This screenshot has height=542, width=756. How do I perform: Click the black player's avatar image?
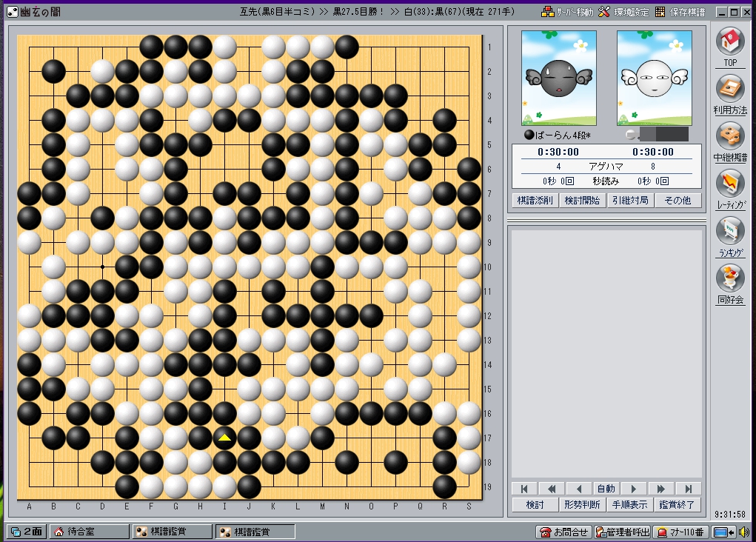[558, 78]
